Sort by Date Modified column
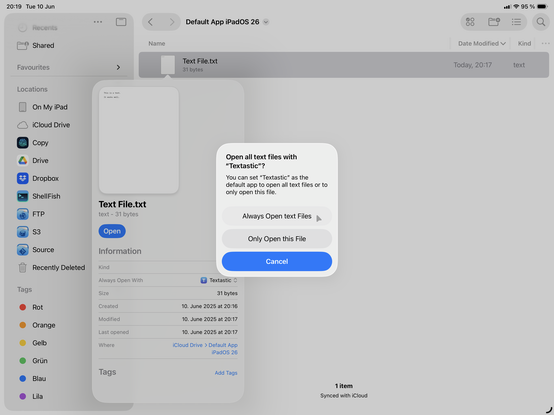554x415 pixels. click(482, 43)
